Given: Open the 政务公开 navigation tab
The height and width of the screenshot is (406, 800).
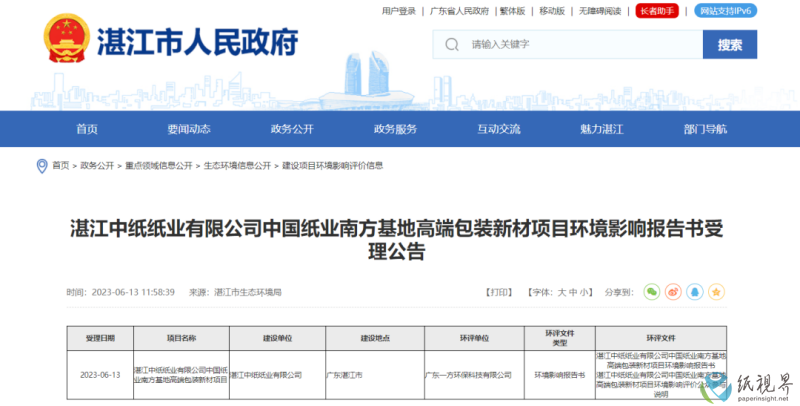Looking at the screenshot, I should click(292, 129).
